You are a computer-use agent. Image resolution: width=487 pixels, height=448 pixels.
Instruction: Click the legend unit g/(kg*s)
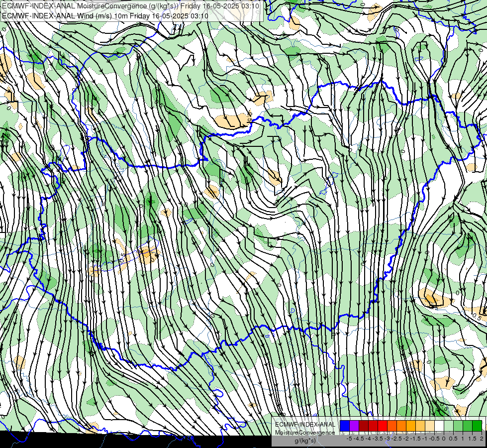click(305, 441)
